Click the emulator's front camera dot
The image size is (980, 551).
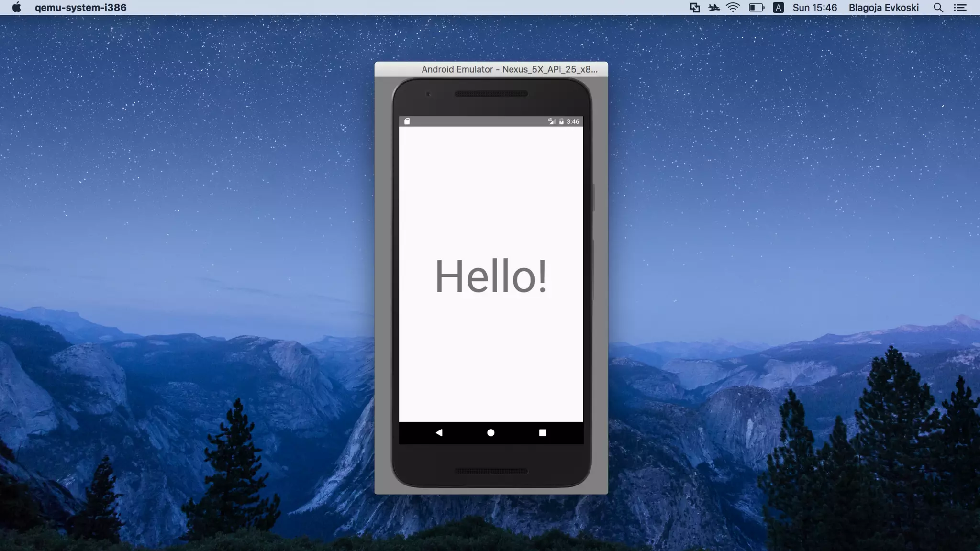pyautogui.click(x=428, y=94)
